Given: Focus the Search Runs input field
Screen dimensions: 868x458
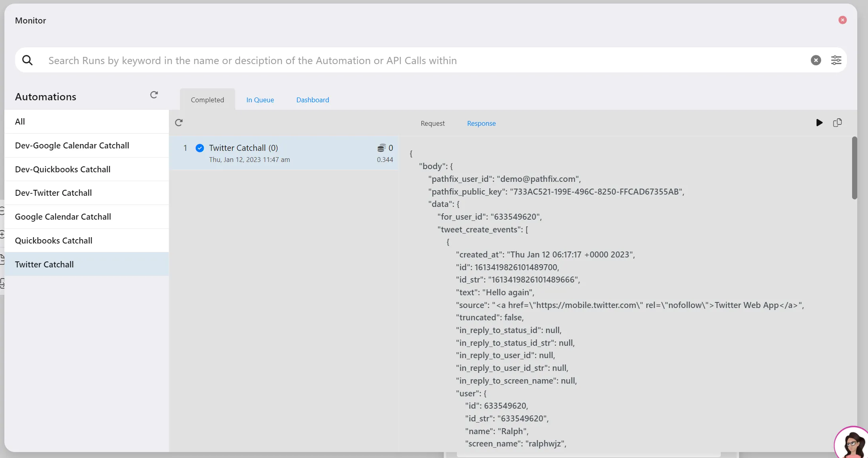Looking at the screenshot, I should (426, 60).
